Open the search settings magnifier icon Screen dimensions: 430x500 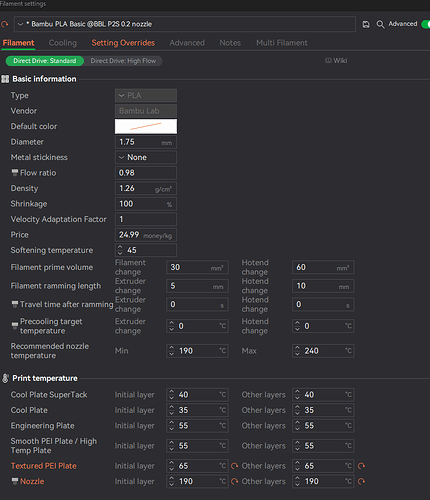click(380, 24)
